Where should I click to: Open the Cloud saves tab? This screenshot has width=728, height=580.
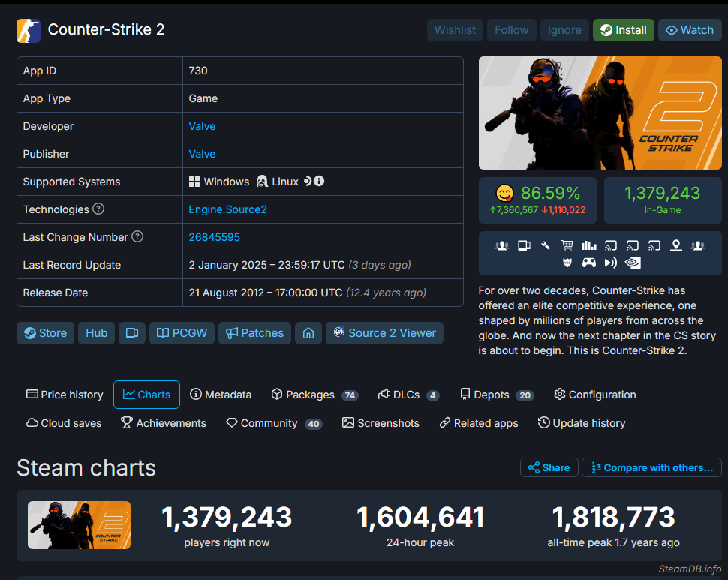tap(64, 423)
